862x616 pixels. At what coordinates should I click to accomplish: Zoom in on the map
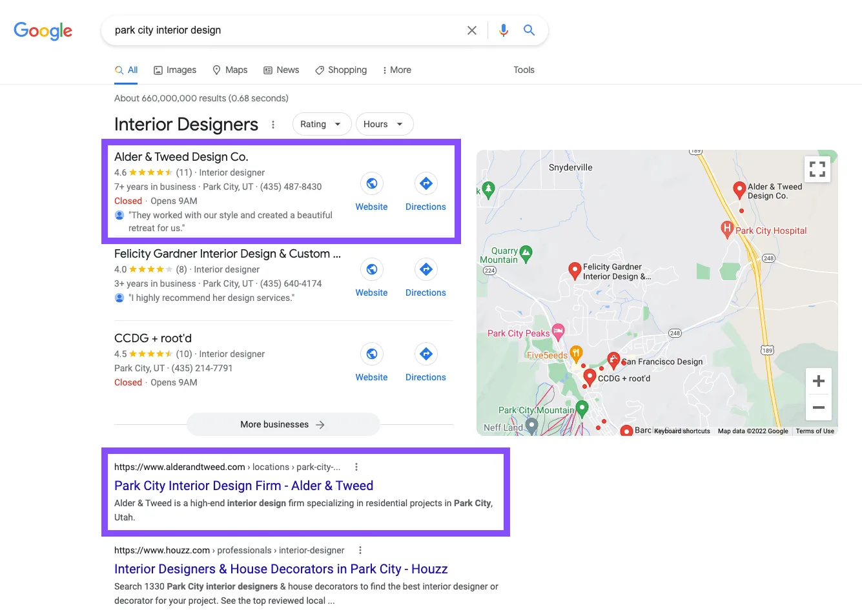pyautogui.click(x=819, y=381)
